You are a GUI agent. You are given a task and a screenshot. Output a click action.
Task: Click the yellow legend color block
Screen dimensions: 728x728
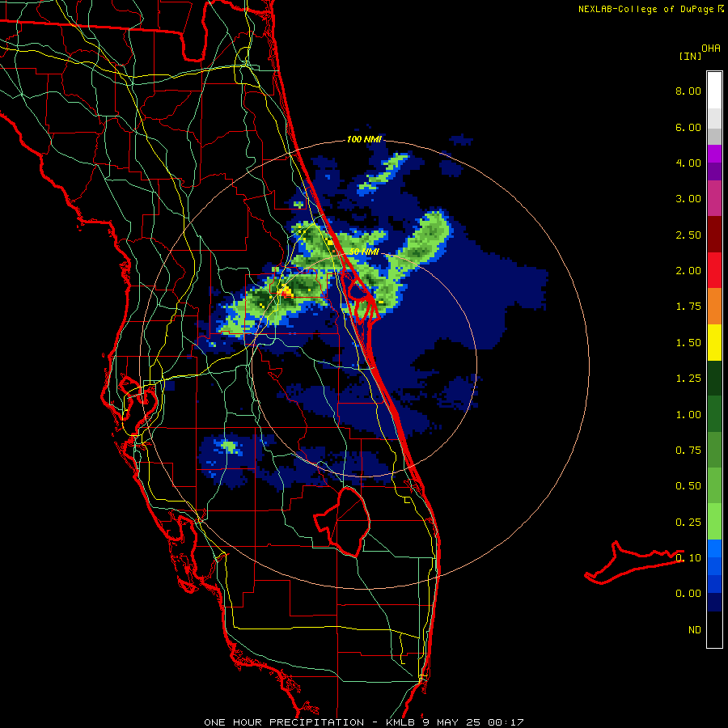click(714, 342)
